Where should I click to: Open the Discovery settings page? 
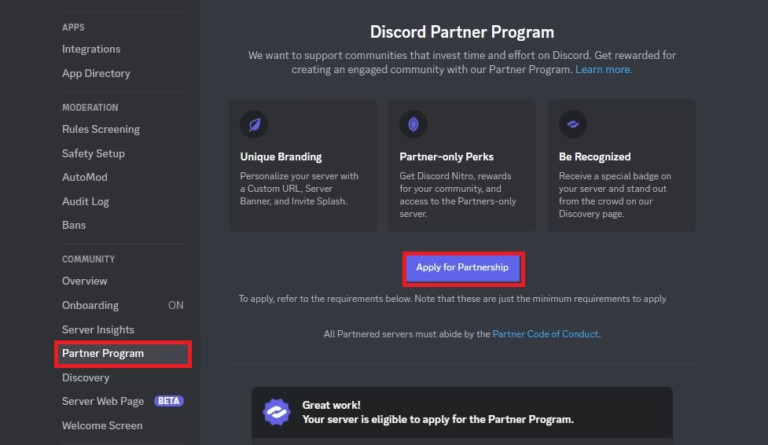click(x=86, y=377)
